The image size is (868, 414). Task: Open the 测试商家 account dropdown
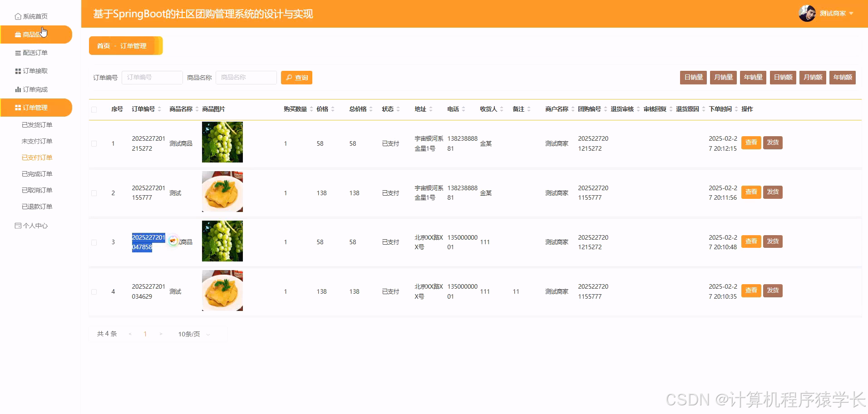pyautogui.click(x=836, y=13)
